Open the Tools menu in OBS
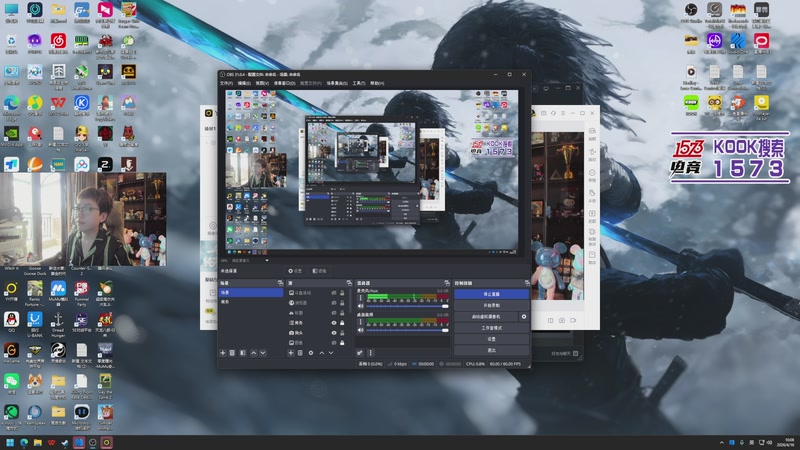The width and height of the screenshot is (800, 450). pos(359,83)
